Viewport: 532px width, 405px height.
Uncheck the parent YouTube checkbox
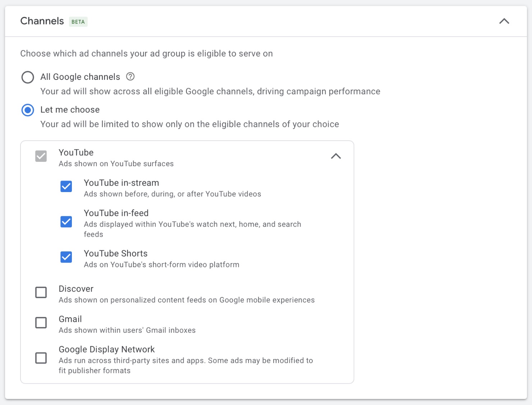tap(41, 156)
